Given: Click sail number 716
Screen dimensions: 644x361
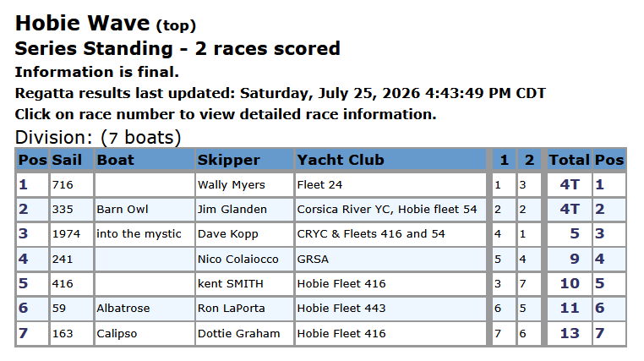Looking at the screenshot, I should pyautogui.click(x=63, y=185).
